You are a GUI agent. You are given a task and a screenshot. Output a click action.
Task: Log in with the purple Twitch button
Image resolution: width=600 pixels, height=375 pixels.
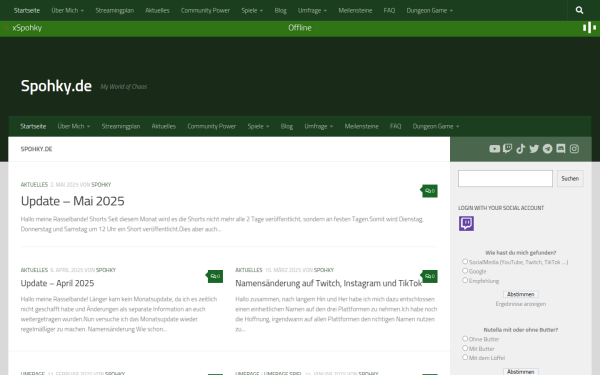pyautogui.click(x=466, y=223)
